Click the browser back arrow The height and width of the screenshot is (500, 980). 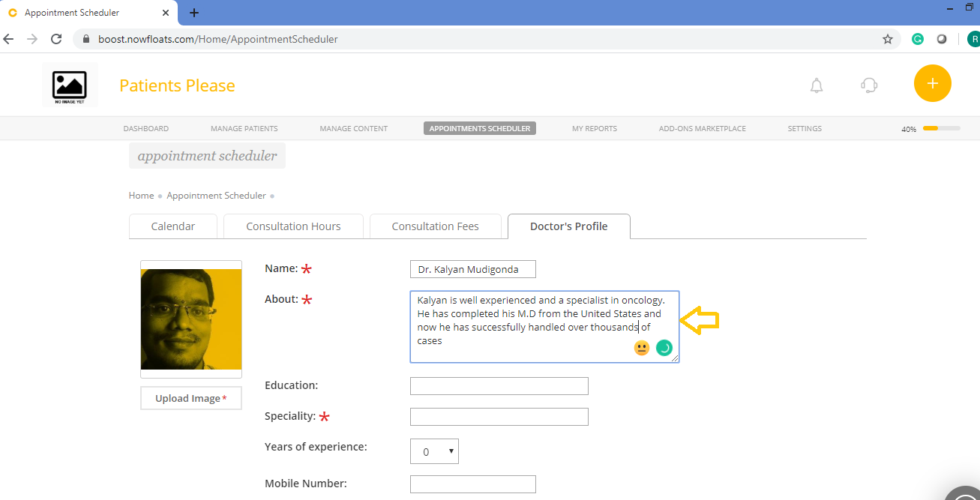tap(9, 39)
